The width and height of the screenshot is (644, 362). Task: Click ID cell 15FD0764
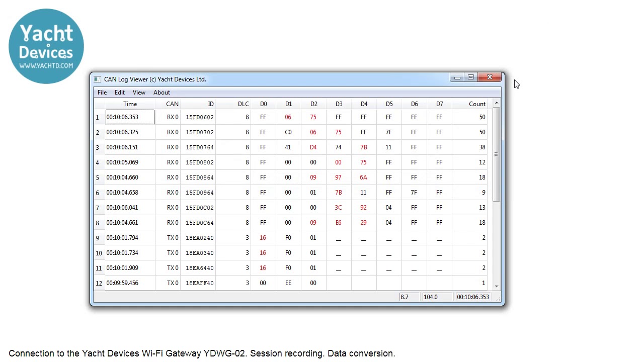[x=198, y=147]
